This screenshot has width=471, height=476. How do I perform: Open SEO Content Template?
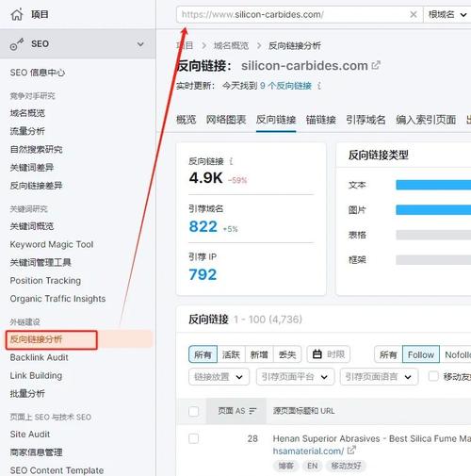57,470
